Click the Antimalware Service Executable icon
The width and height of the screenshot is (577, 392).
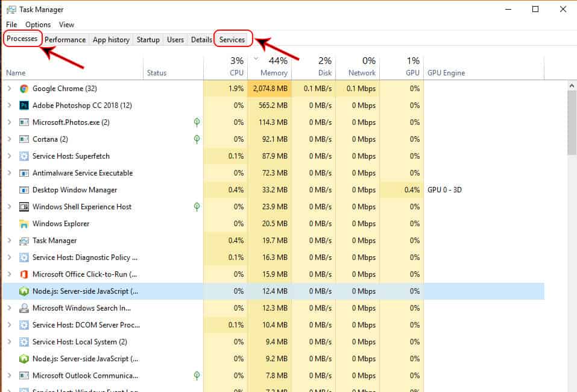click(24, 173)
